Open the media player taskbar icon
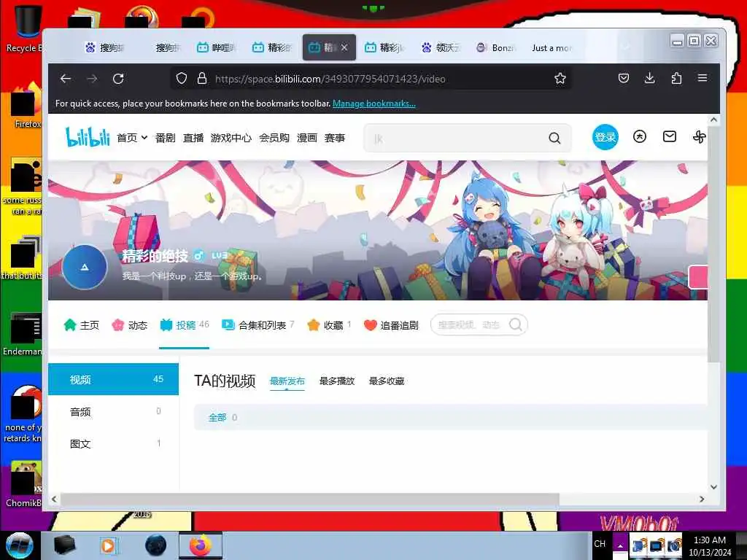Viewport: 747px width, 560px height. click(108, 545)
